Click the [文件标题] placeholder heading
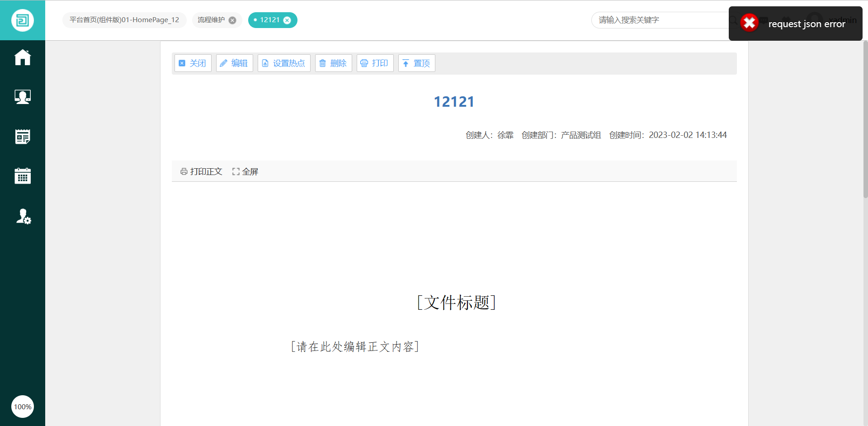The width and height of the screenshot is (868, 426). pos(457,302)
